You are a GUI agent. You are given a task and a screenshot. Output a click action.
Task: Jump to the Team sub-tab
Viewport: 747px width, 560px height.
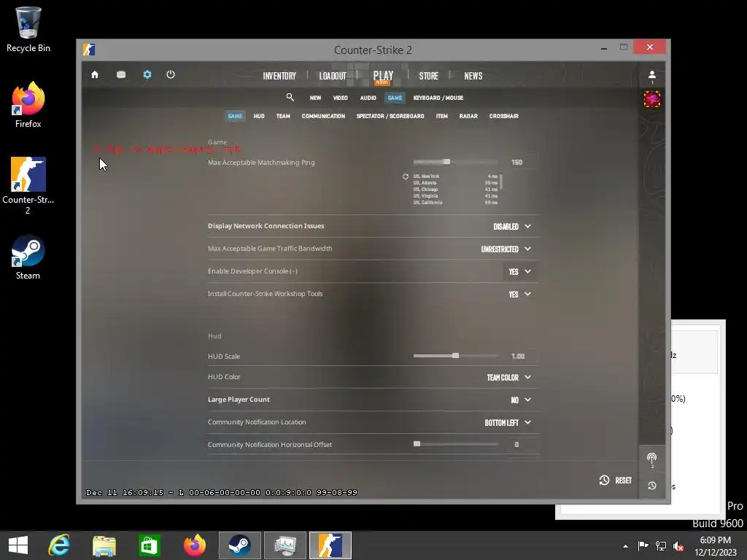(x=283, y=116)
